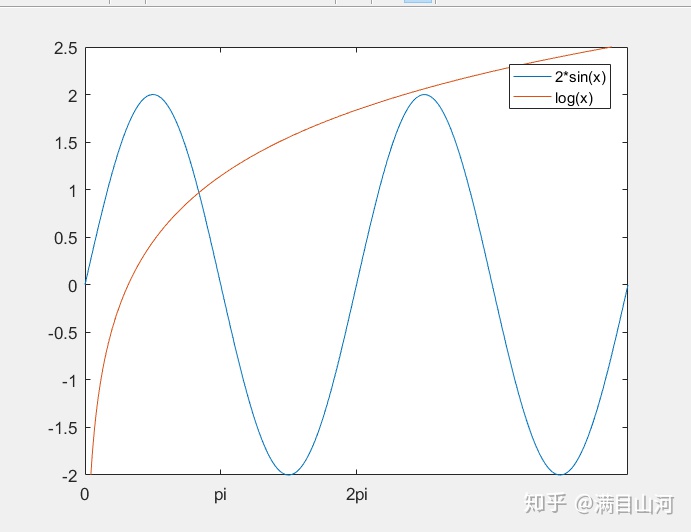Click the 2*sin(x) legend label
This screenshot has width=691, height=532.
pyautogui.click(x=580, y=77)
